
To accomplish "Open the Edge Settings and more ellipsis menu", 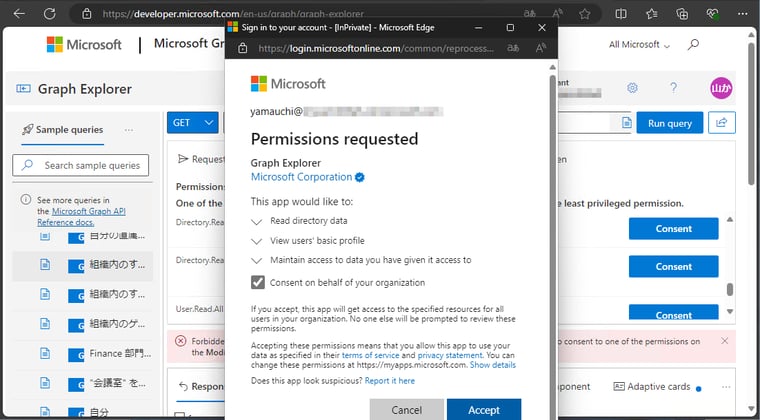I will pos(743,14).
